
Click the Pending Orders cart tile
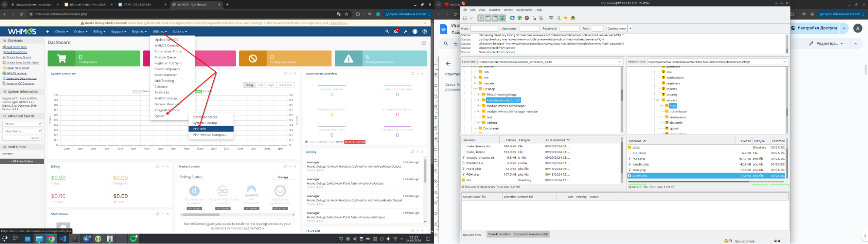pos(94,59)
